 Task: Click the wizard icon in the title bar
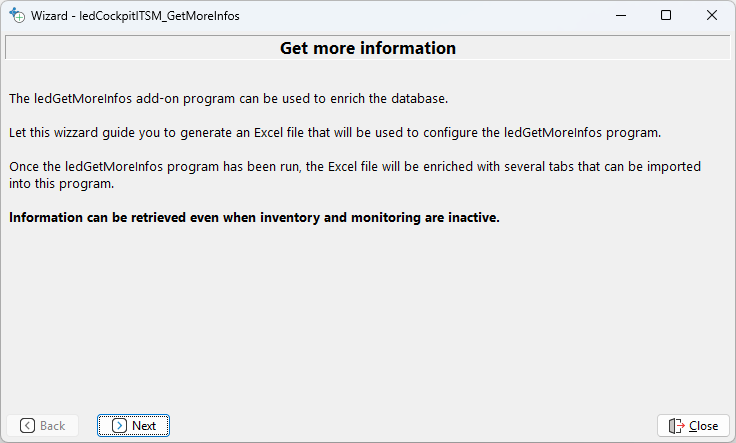click(16, 16)
